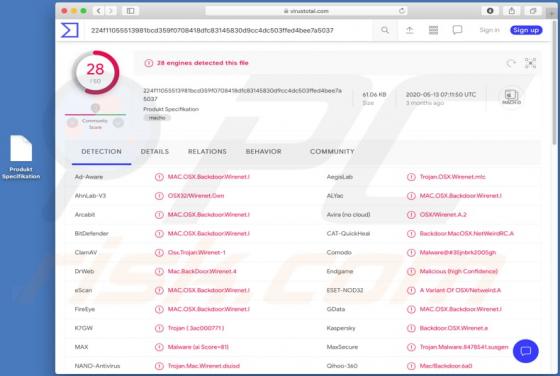Click the page vertical scrollbar
The width and height of the screenshot is (560, 376).
[x=555, y=82]
